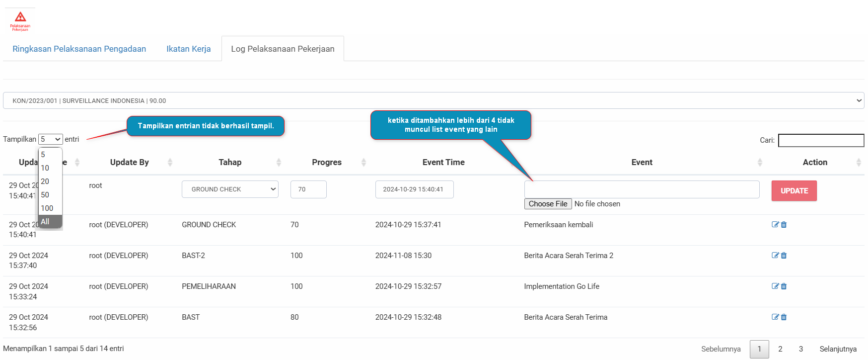This screenshot has width=868, height=360.
Task: Open the Ikatan Kerja tab
Action: [188, 49]
